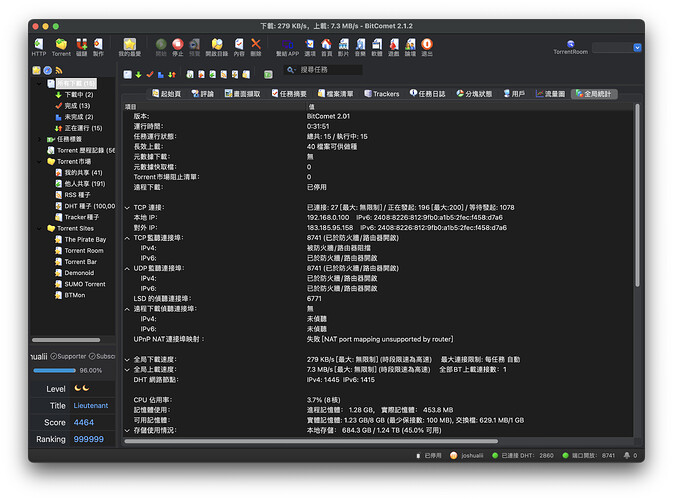Screen dimensions: 673x500
Task: Click the Score value 4464
Action: point(84,422)
